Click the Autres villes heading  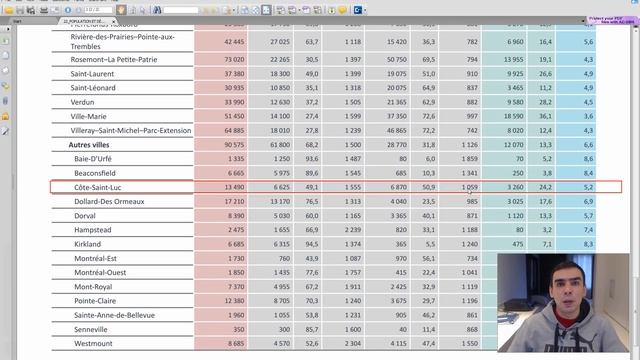tap(89, 145)
